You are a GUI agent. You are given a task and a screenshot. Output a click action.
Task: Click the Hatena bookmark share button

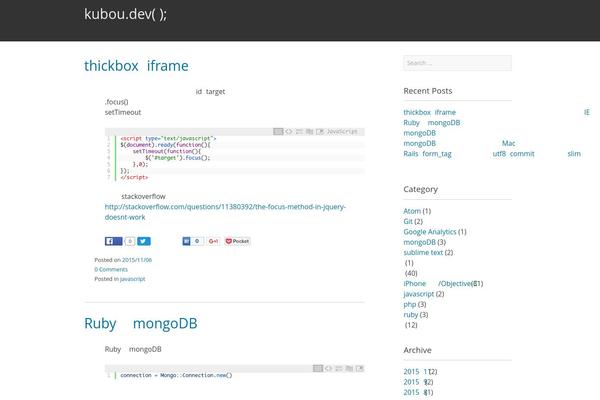tap(186, 241)
